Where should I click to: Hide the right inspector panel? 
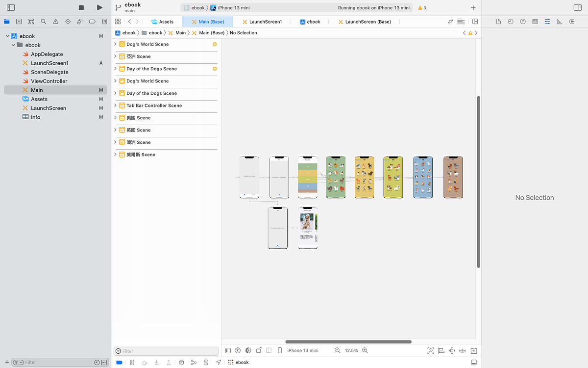[x=577, y=7]
